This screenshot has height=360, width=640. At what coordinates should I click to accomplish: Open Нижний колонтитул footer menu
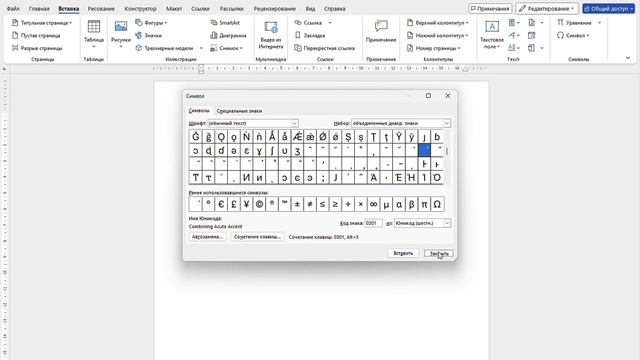438,36
